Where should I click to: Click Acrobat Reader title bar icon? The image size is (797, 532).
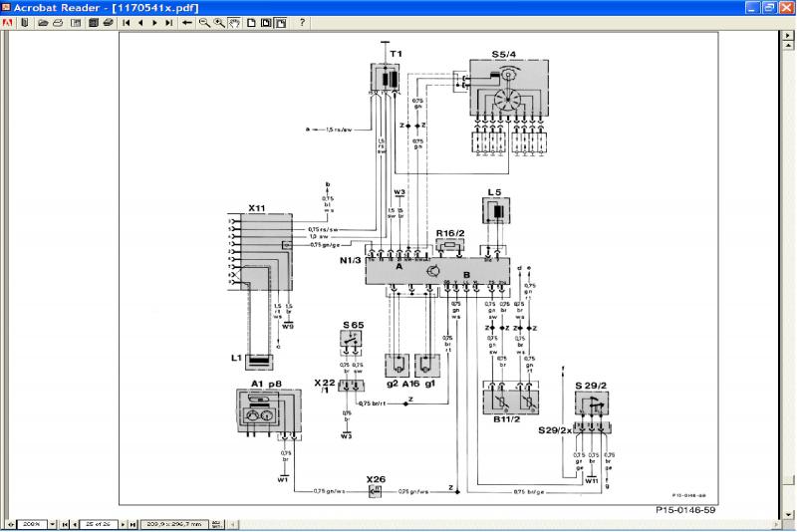click(6, 7)
